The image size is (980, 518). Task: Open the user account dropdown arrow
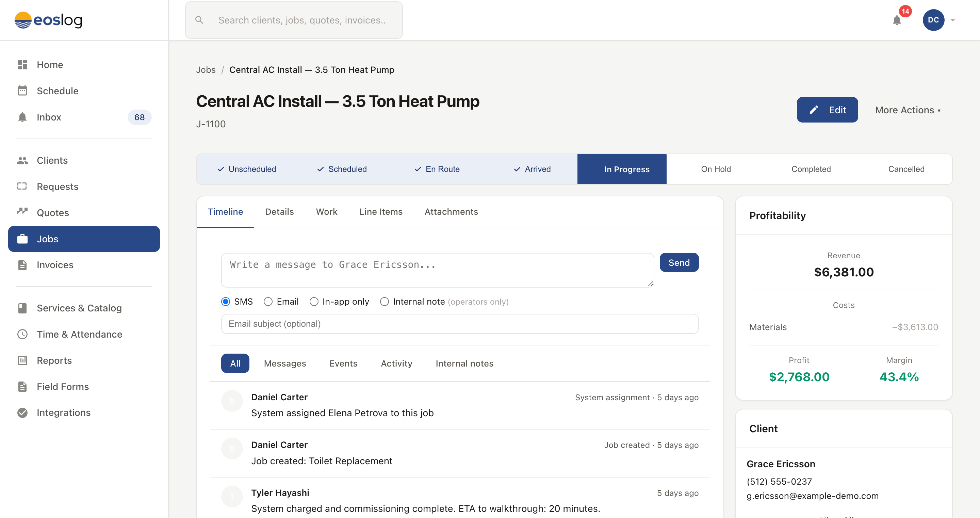coord(953,20)
